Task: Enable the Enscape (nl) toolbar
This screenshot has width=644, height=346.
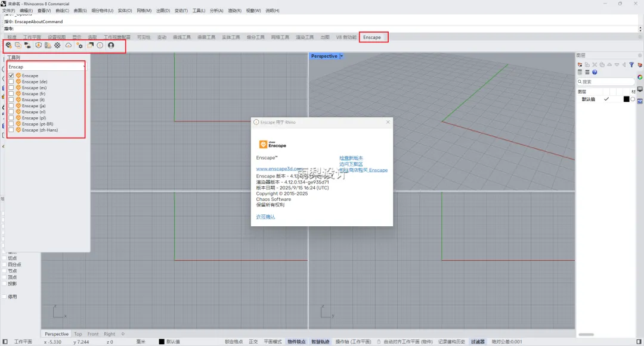Action: pyautogui.click(x=11, y=111)
